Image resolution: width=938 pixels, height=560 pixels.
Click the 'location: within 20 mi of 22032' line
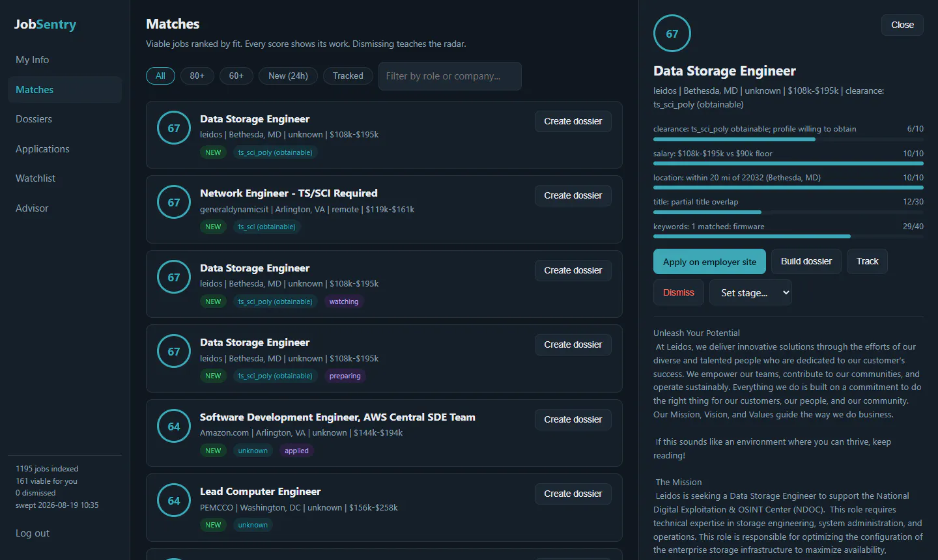(x=737, y=178)
